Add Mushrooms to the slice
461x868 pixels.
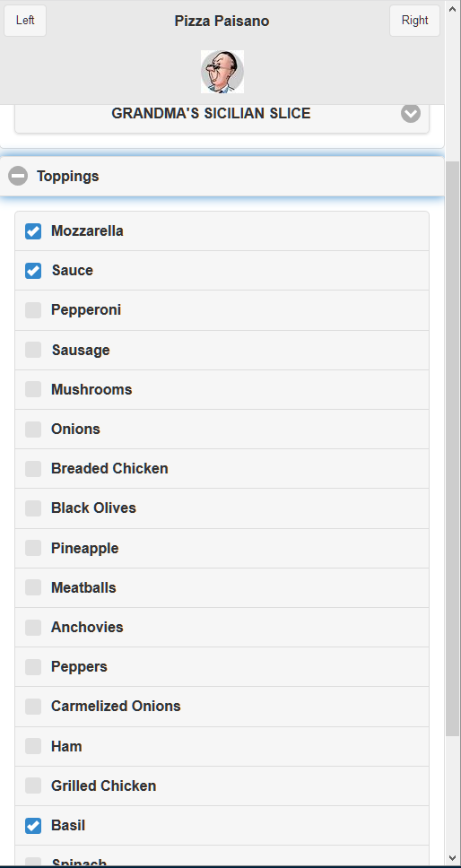tap(33, 389)
